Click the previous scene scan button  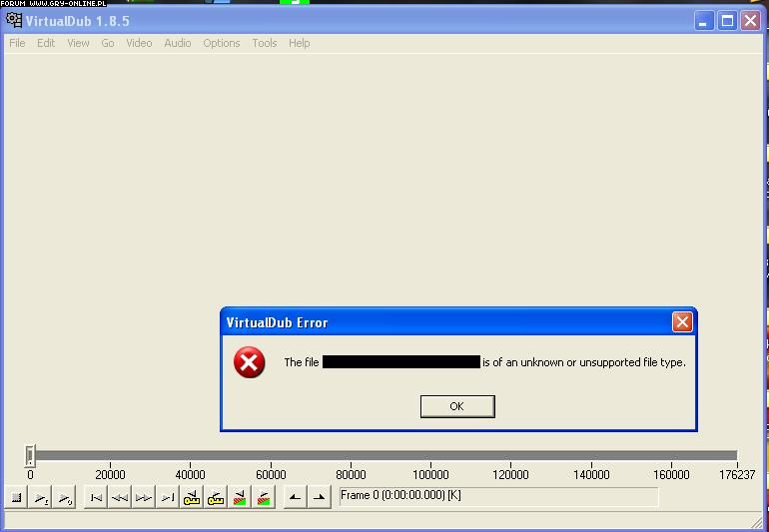[240, 497]
